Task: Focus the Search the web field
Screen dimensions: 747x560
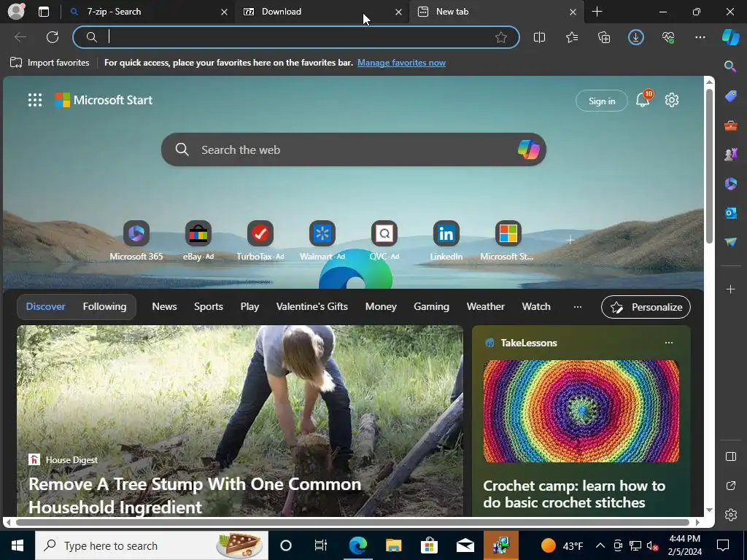Action: [354, 149]
